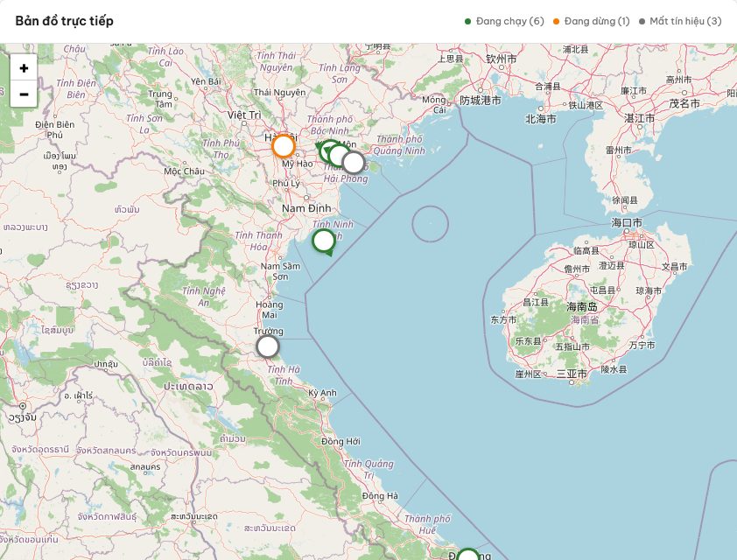Screen dimensions: 737x560
Task: Click the 'Móng Cái' map label
Action: pyautogui.click(x=434, y=105)
